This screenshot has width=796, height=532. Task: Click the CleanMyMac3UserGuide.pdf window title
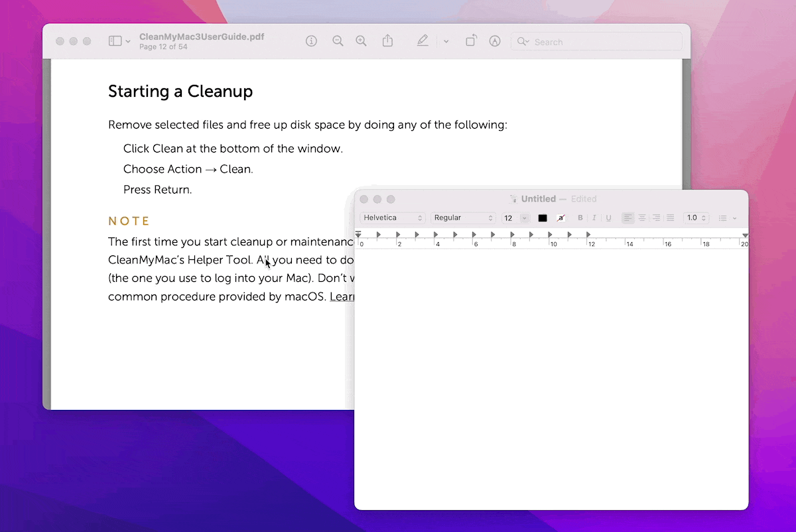pyautogui.click(x=202, y=37)
